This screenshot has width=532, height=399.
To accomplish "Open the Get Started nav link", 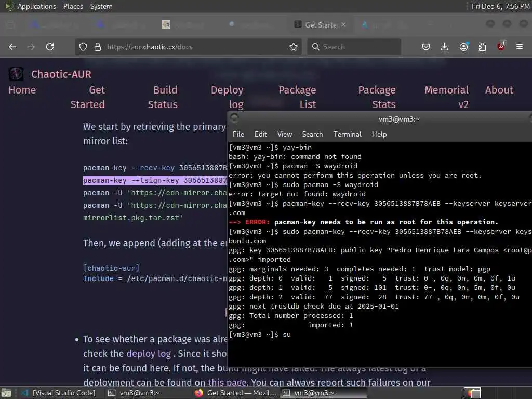I will 87,97.
